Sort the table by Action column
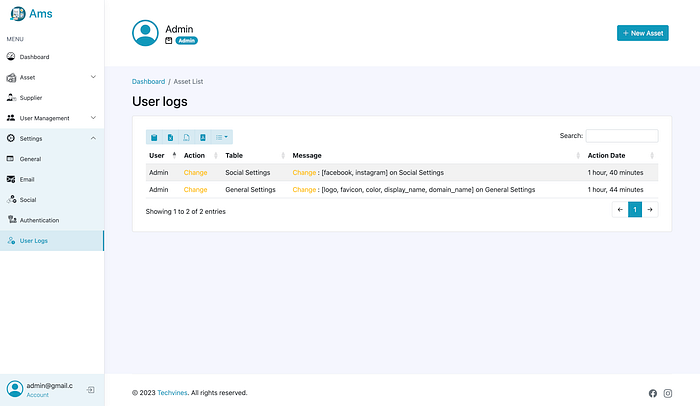Image resolution: width=700 pixels, height=406 pixels. pyautogui.click(x=200, y=155)
